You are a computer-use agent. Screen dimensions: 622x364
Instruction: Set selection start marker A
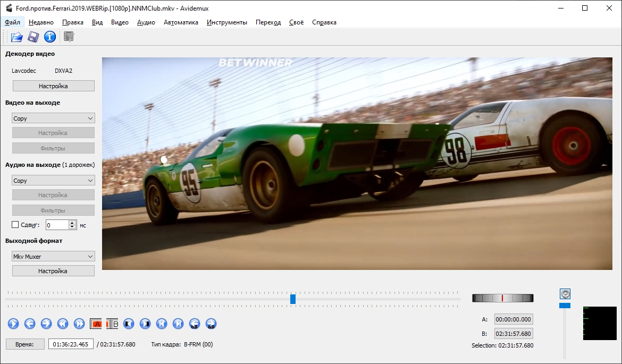[96, 324]
